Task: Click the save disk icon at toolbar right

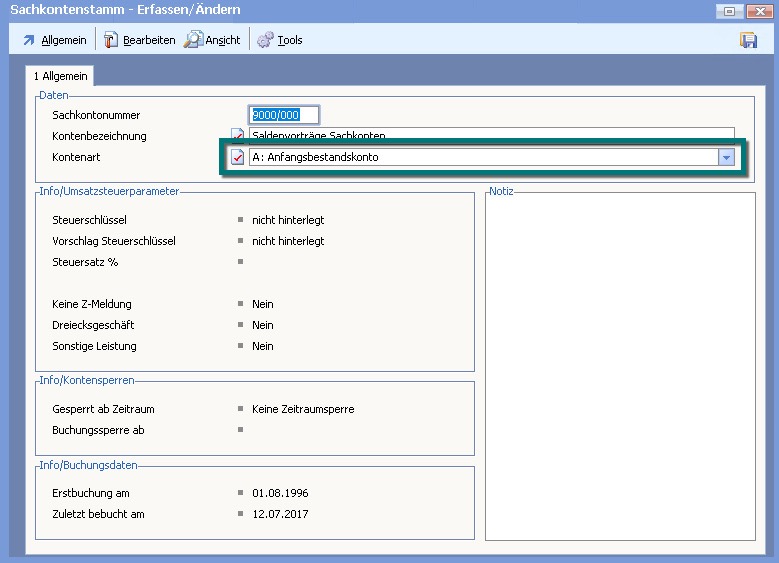Action: point(747,40)
